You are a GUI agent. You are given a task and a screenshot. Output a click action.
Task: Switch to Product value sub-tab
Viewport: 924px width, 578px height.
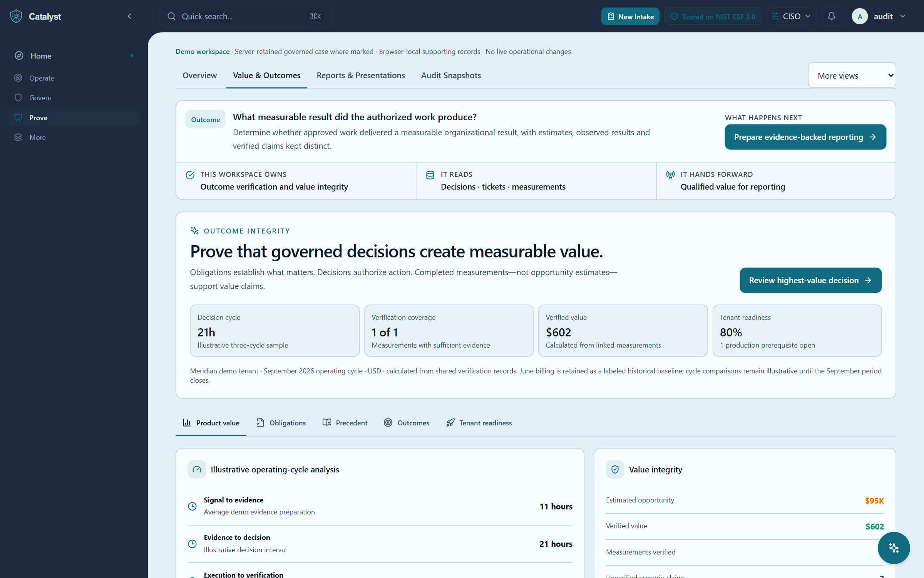(211, 423)
